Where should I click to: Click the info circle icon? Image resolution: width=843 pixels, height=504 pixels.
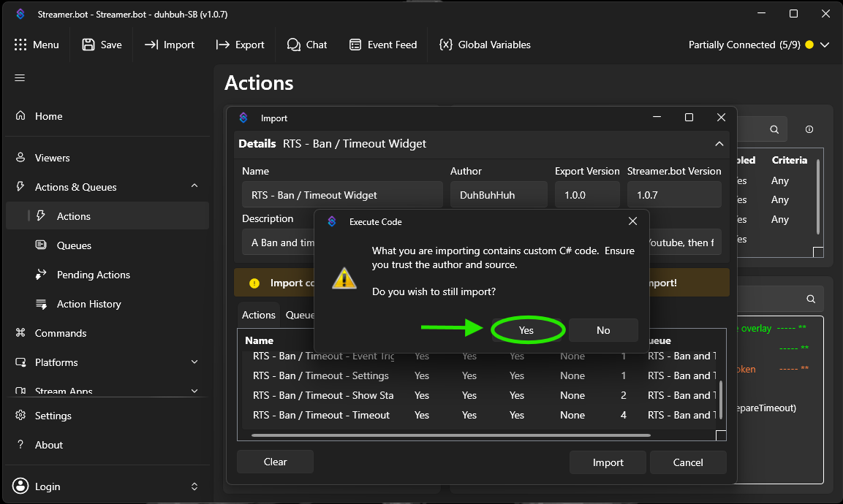click(x=809, y=129)
